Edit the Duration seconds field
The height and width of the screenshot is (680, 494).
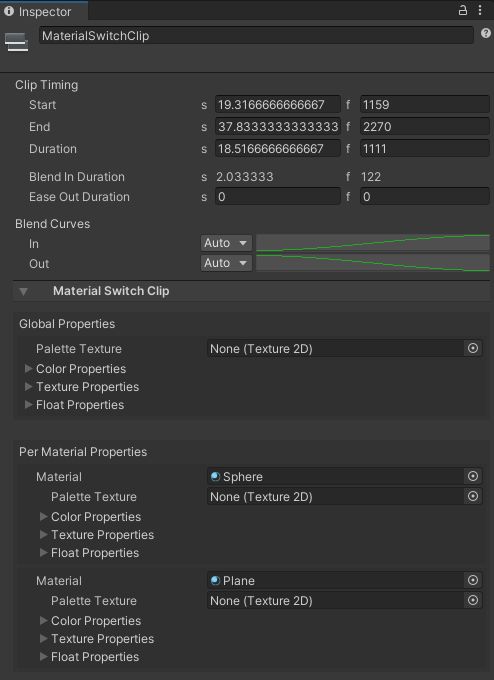[278, 149]
